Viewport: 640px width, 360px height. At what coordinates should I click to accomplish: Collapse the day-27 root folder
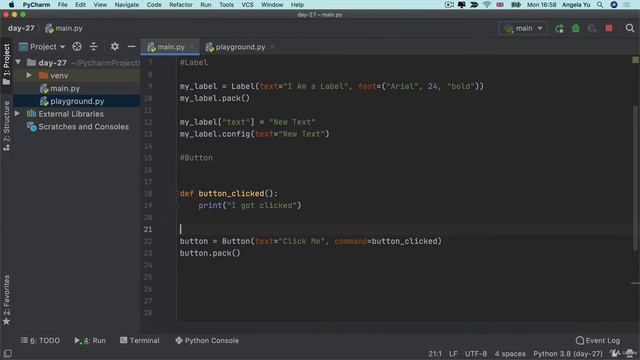click(18, 62)
